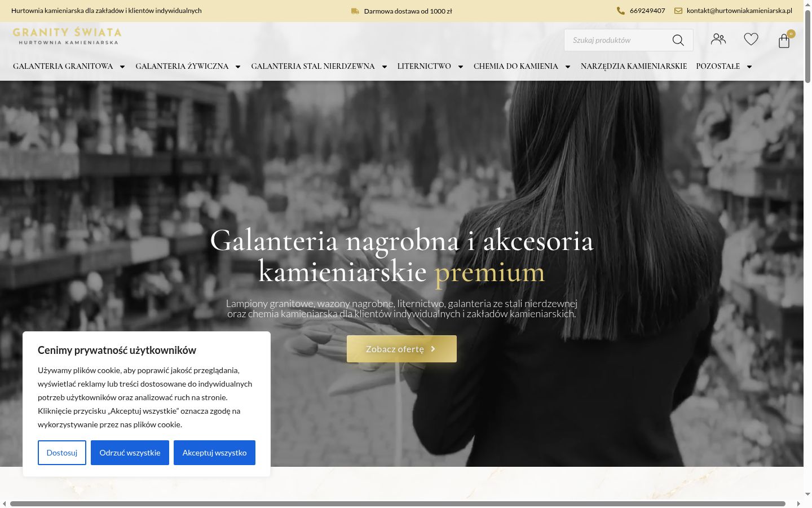Screen dimensions: 812x508
Task: Click the email envelope icon
Action: tap(678, 11)
